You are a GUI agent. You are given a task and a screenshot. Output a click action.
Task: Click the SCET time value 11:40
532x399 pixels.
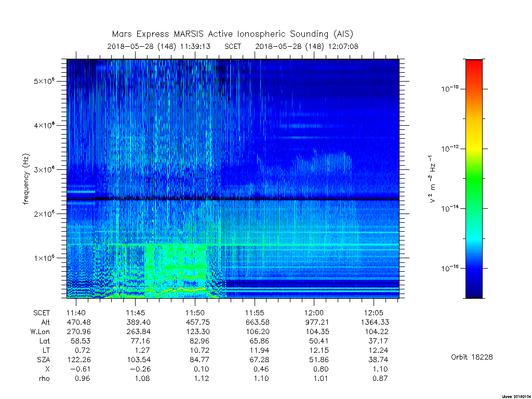point(76,312)
